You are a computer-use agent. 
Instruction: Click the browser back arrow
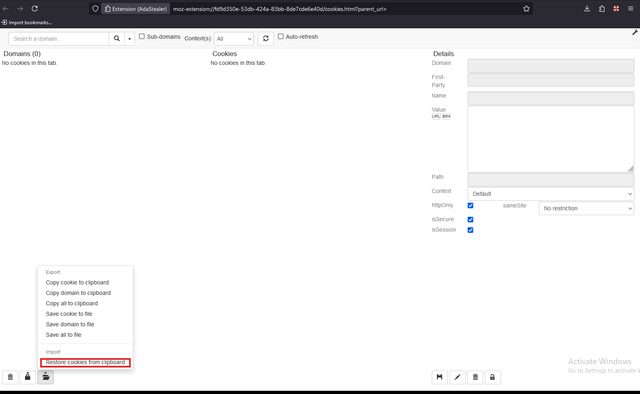tap(6, 9)
